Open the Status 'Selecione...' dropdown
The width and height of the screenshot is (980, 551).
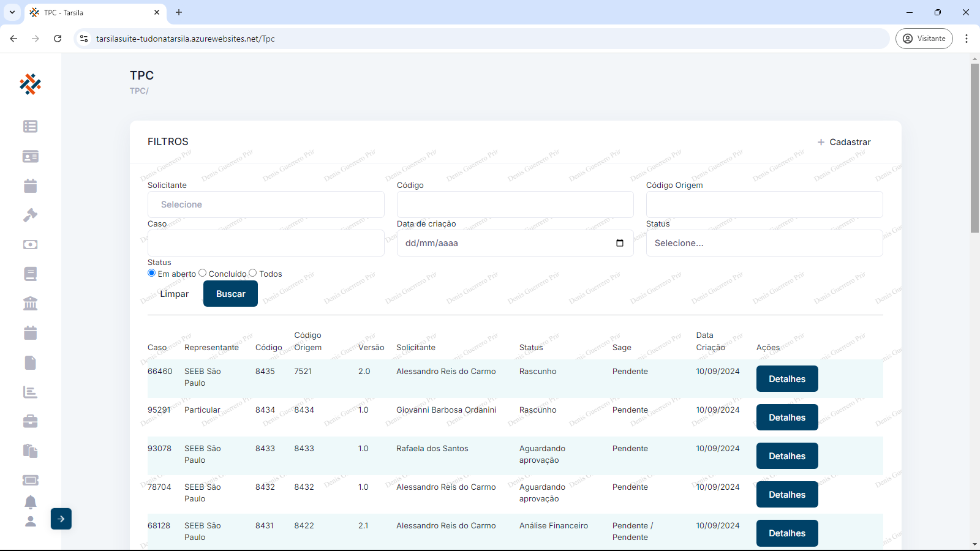[x=764, y=243]
